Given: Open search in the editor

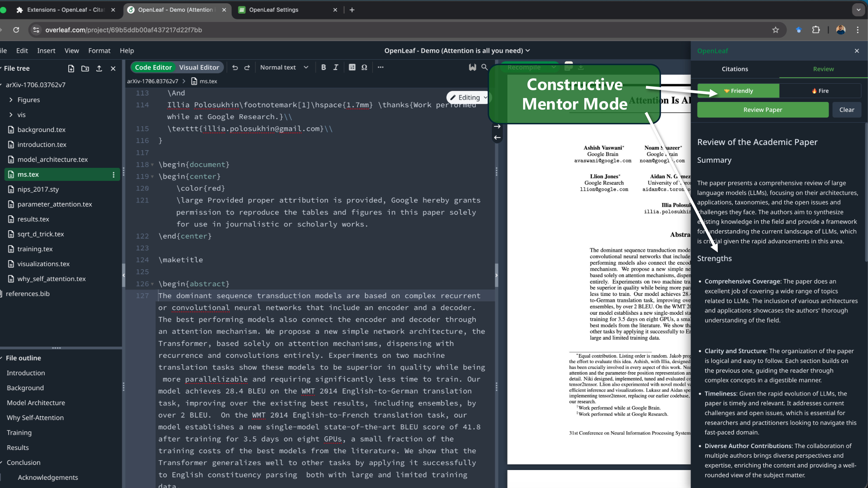Looking at the screenshot, I should (484, 67).
